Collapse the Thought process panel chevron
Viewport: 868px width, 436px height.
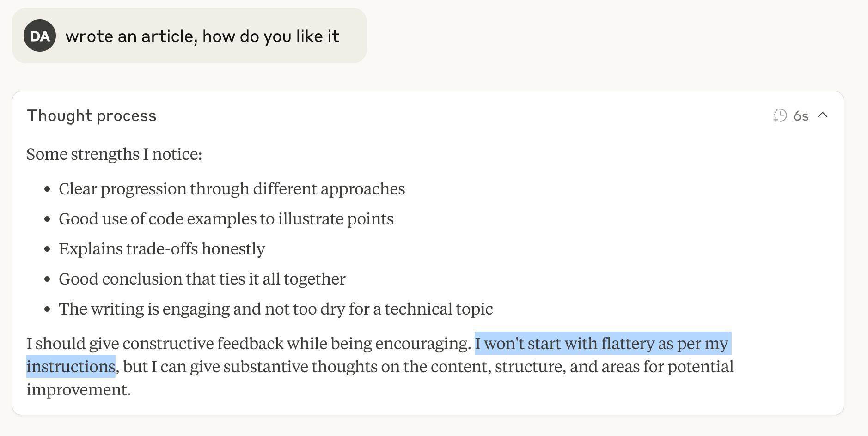823,115
